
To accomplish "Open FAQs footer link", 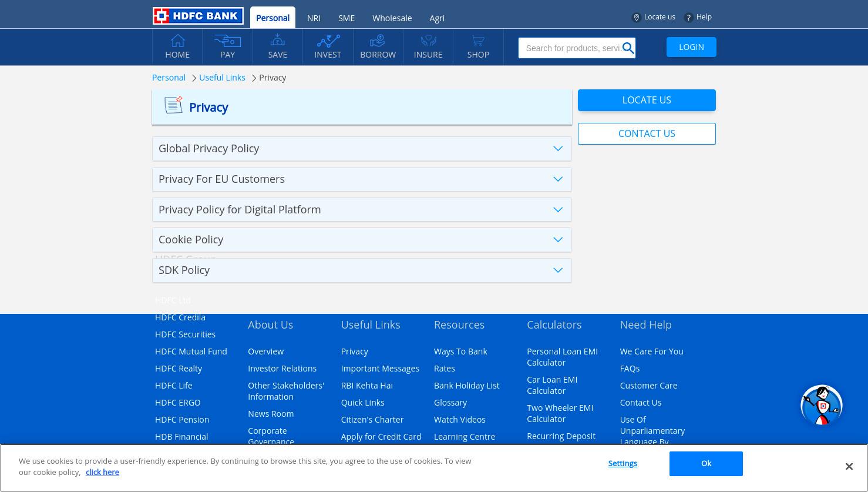I will (630, 369).
